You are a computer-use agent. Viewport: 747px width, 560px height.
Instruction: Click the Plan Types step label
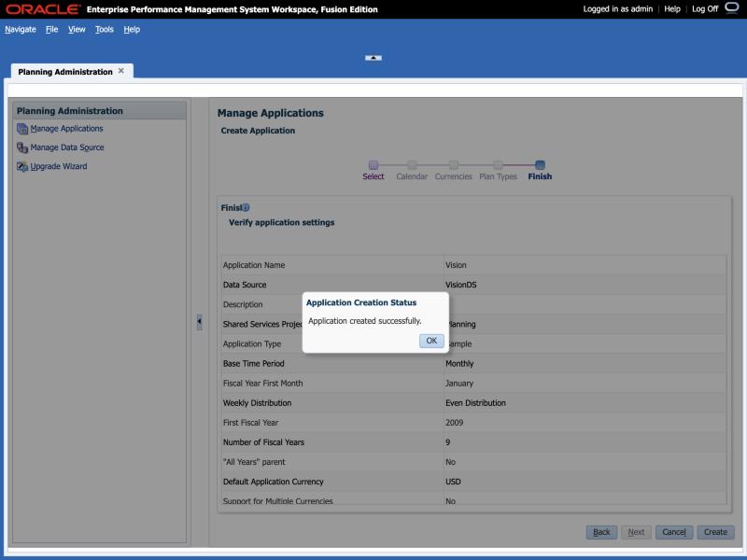point(498,176)
